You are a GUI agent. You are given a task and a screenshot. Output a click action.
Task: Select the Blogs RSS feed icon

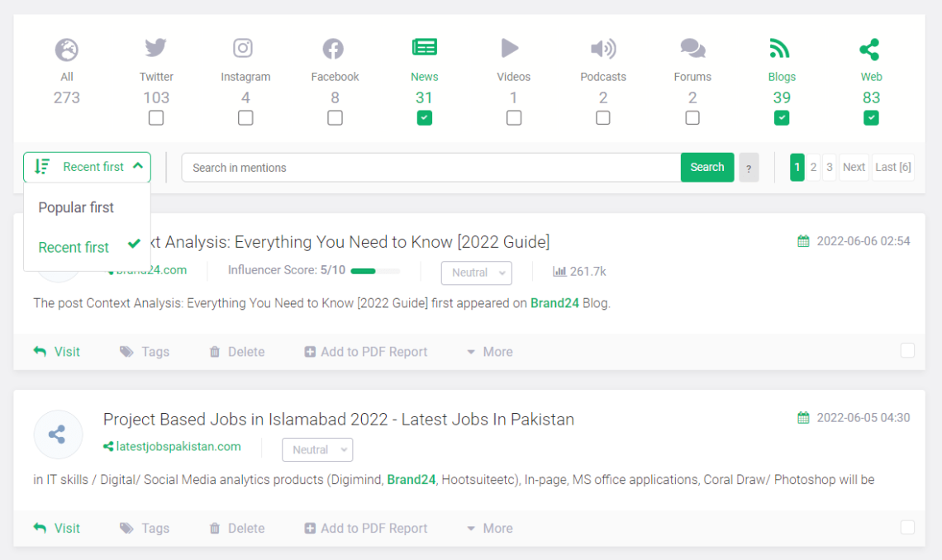pyautogui.click(x=779, y=48)
